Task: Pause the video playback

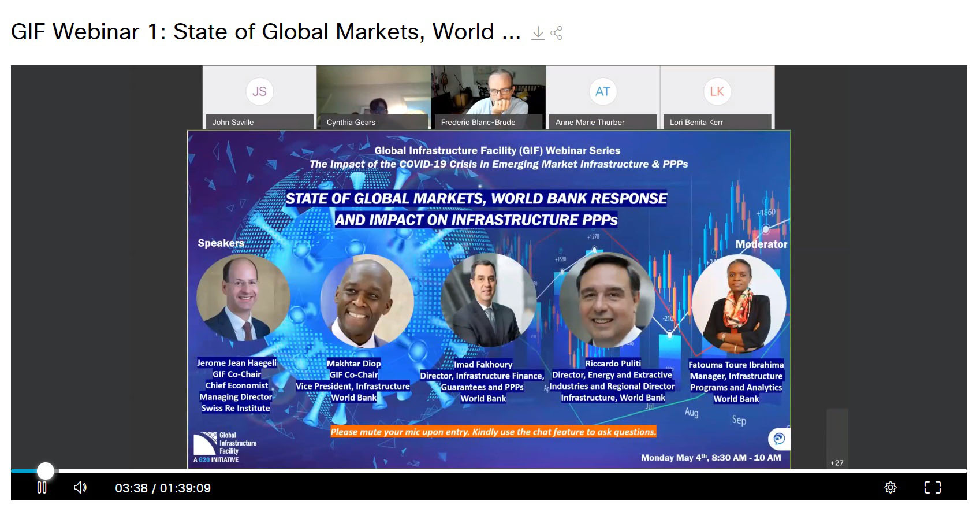Action: (x=42, y=487)
